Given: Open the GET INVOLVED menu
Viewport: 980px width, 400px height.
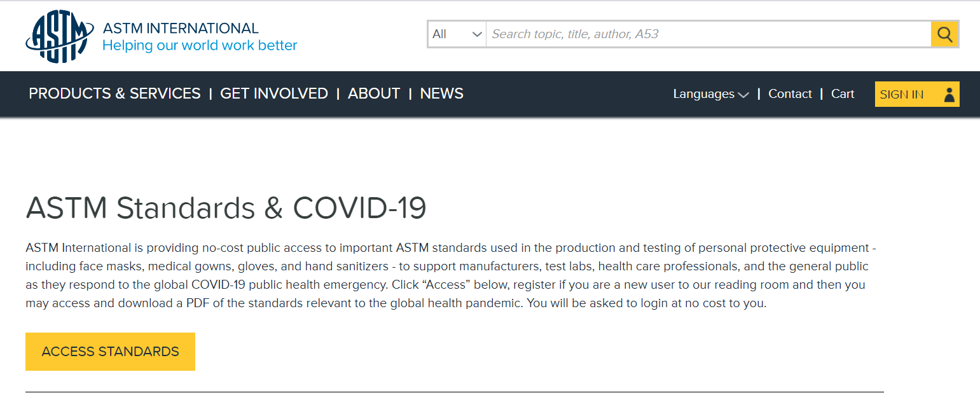Looking at the screenshot, I should pyautogui.click(x=273, y=93).
